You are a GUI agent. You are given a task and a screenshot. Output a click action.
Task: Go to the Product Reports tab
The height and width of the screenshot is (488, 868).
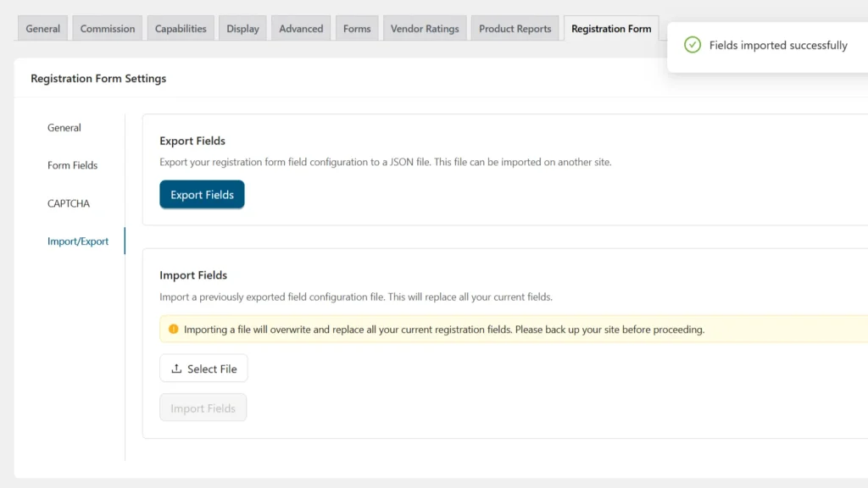(x=515, y=29)
